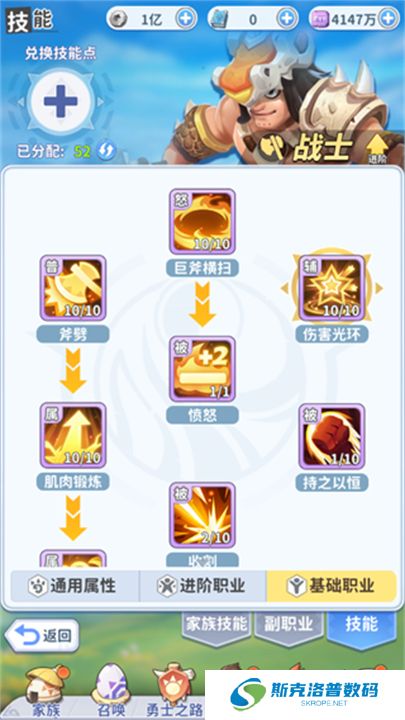The width and height of the screenshot is (405, 720).
Task: Select the 伤害光环 aura skill icon
Action: pos(332,288)
